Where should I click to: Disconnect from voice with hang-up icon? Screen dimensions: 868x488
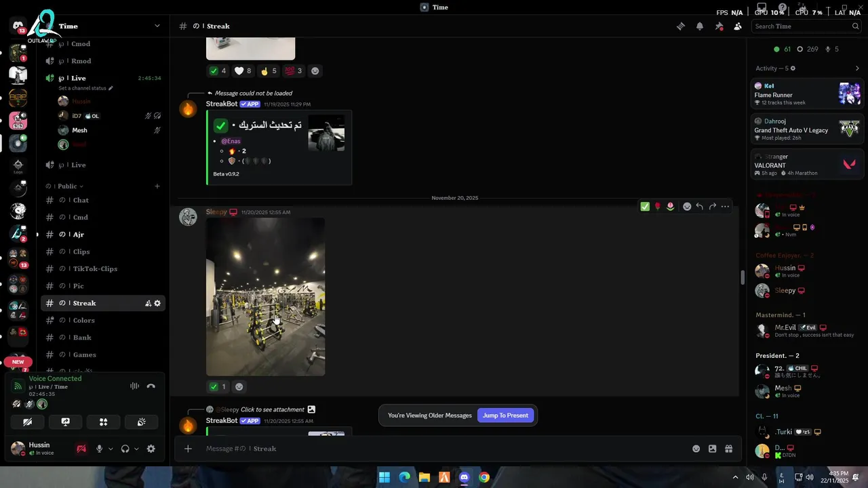(x=151, y=386)
